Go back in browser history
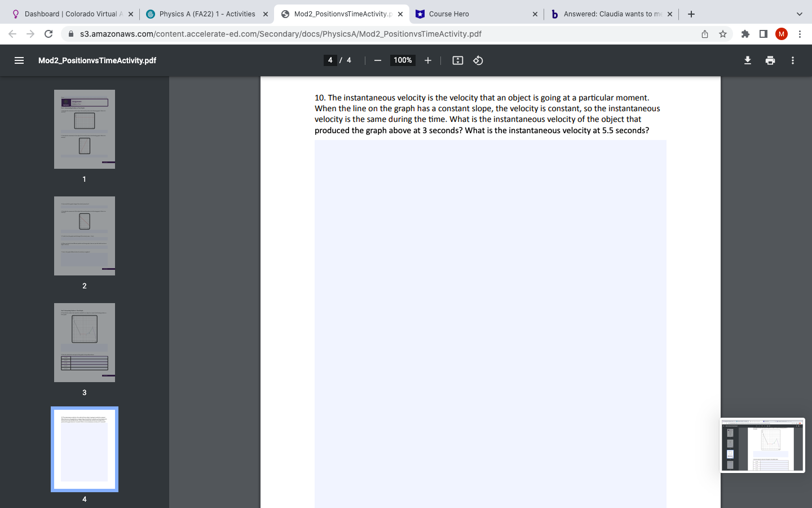812x508 pixels. pyautogui.click(x=12, y=34)
